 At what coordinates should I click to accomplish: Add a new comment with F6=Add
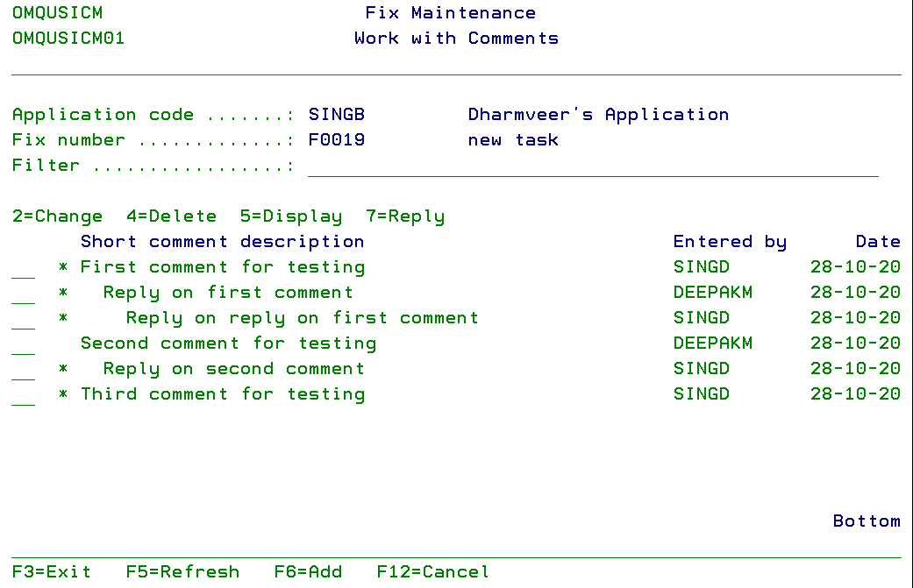308,572
